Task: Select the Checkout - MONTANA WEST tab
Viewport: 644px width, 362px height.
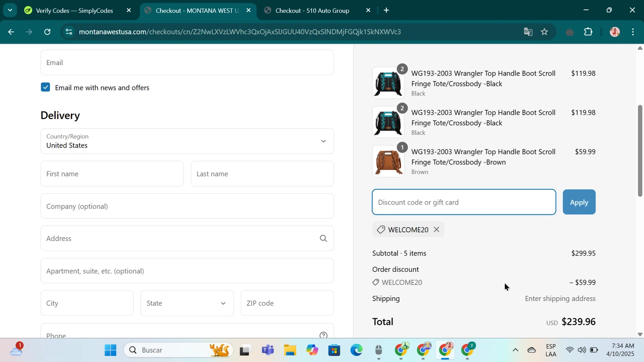Action: [x=197, y=10]
